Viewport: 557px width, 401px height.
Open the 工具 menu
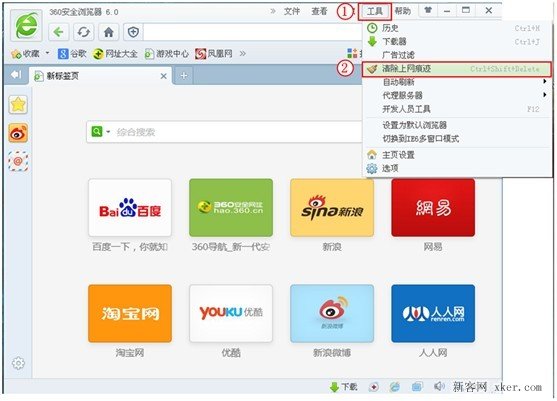pos(375,12)
